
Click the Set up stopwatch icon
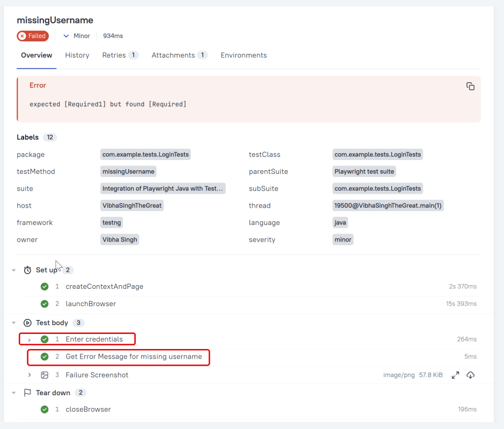(x=27, y=270)
